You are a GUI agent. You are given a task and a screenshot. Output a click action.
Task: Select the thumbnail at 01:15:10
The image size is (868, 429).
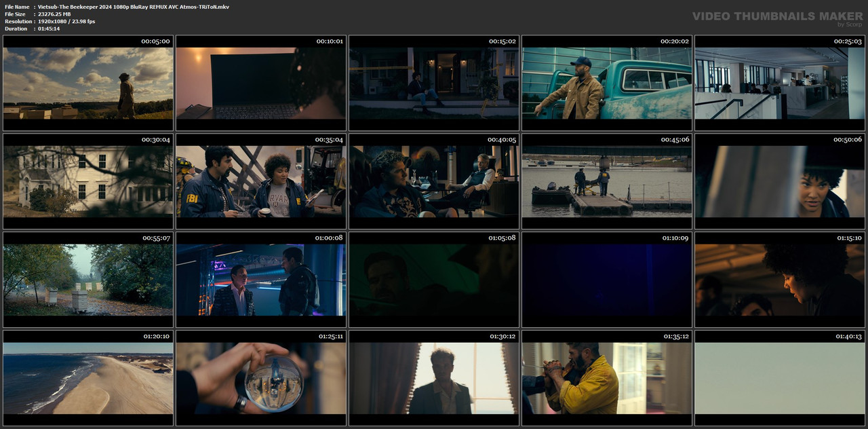pos(780,280)
